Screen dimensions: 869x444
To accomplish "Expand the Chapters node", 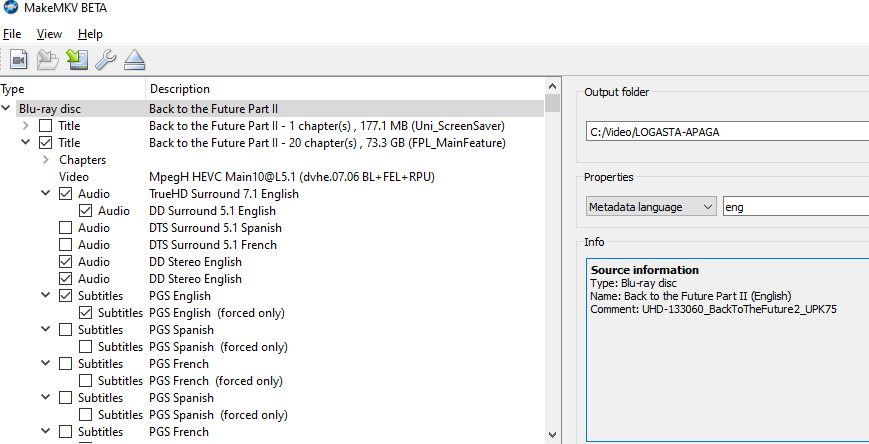I will coord(46,160).
